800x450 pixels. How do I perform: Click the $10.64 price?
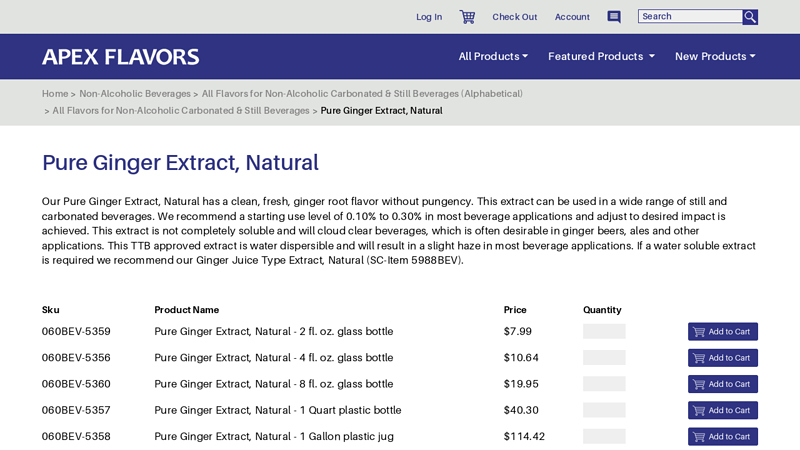tap(521, 358)
